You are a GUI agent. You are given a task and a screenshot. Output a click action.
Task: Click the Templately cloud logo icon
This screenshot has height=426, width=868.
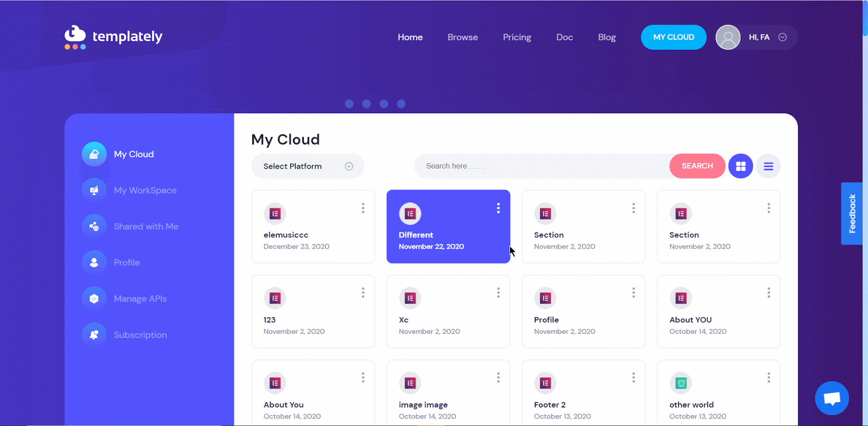[75, 36]
